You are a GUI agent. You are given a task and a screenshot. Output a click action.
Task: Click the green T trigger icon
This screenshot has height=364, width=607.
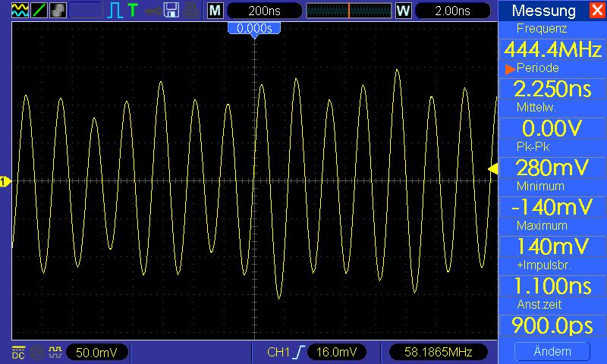pyautogui.click(x=133, y=11)
